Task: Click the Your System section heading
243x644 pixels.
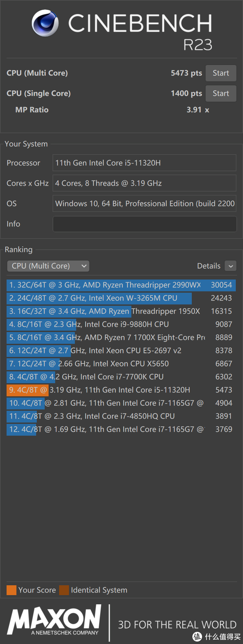Action: (26, 144)
